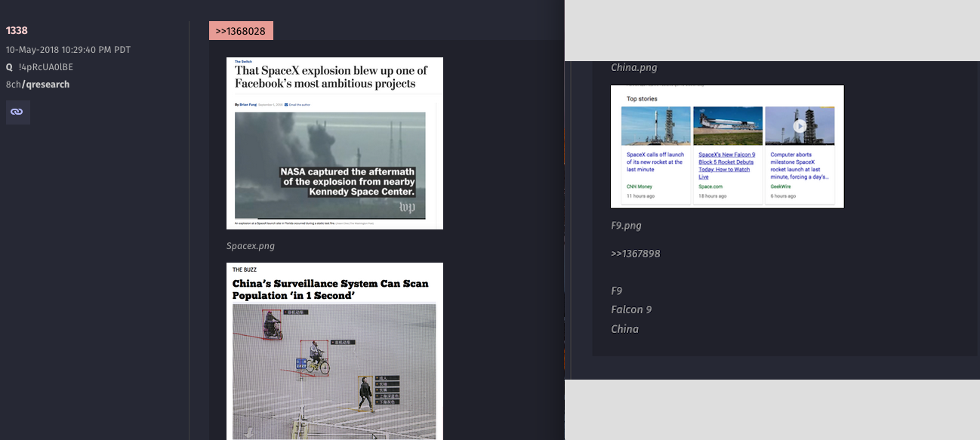Open the CNN Money SpaceX launch story

pos(655,162)
